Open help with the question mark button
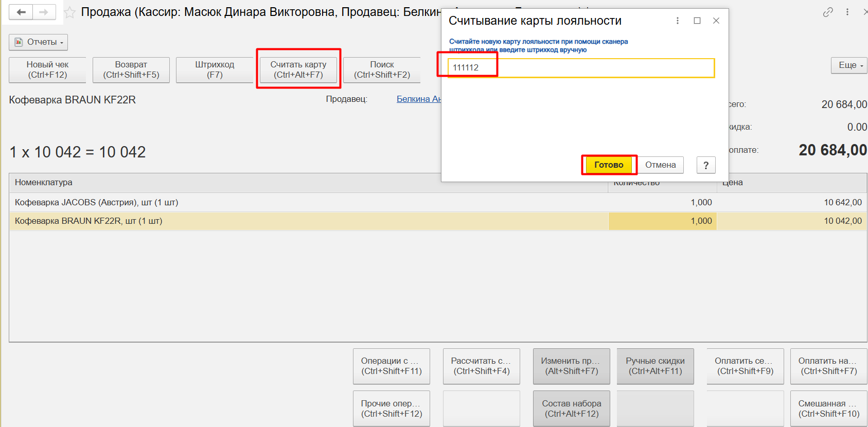 click(x=706, y=165)
